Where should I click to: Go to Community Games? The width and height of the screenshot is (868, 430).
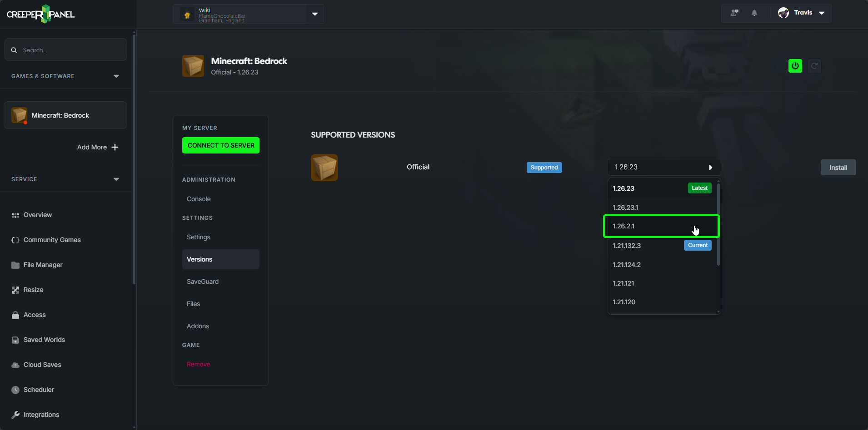(x=52, y=240)
